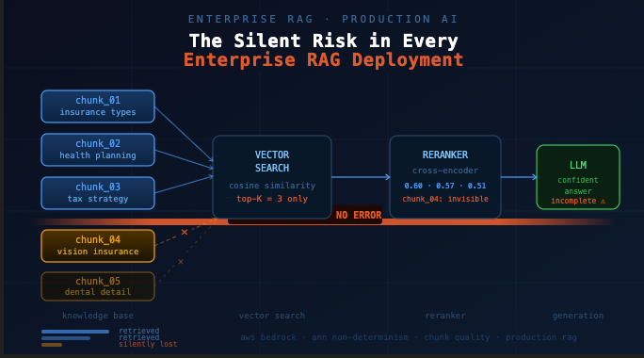Click the 'top-K = 3 only' text
The height and width of the screenshot is (358, 644).
pos(272,199)
